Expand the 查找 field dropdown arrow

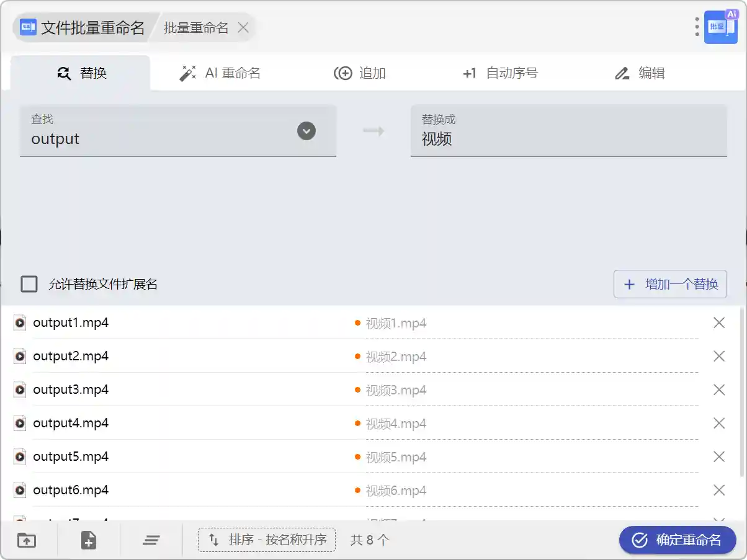pos(306,131)
